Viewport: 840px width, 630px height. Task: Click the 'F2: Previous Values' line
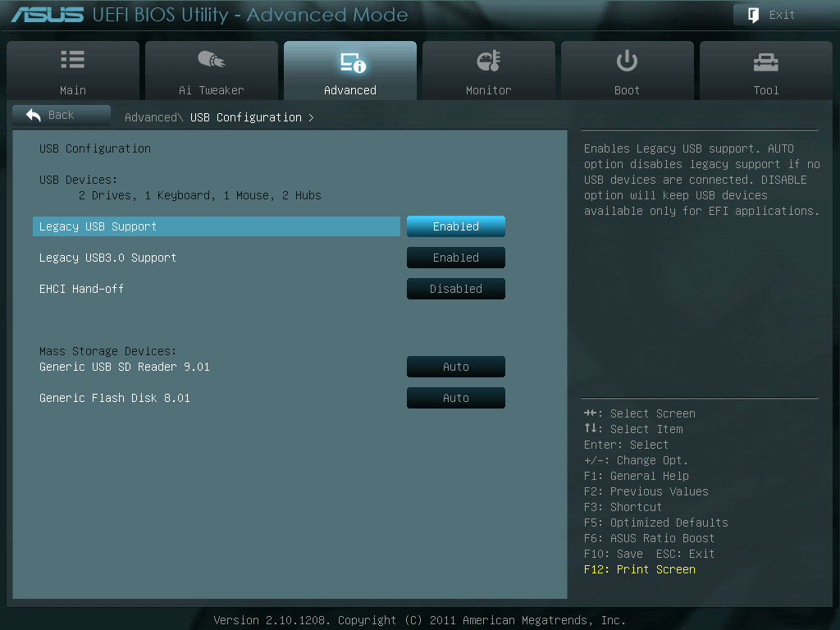[646, 491]
